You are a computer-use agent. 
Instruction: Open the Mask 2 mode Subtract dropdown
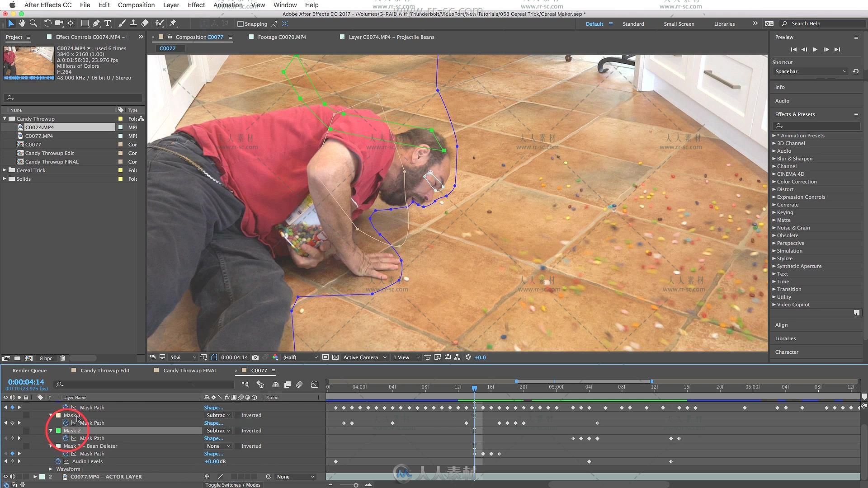[x=218, y=431]
